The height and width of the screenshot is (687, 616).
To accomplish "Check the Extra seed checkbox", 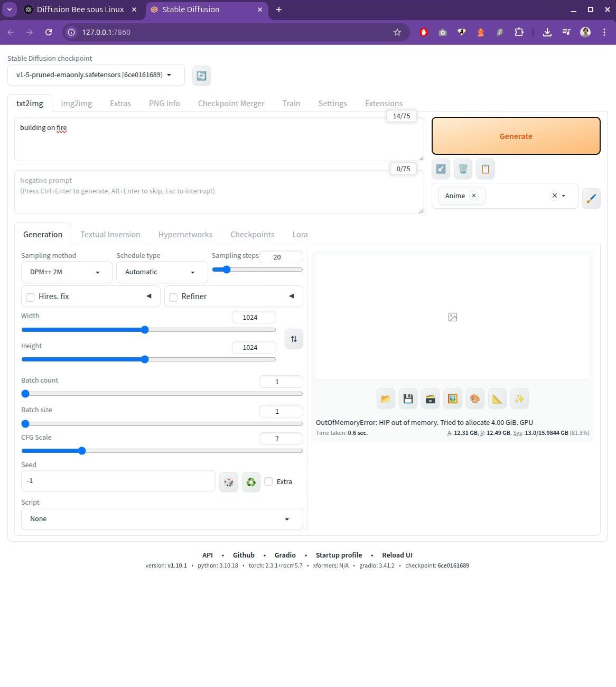I will [x=268, y=481].
